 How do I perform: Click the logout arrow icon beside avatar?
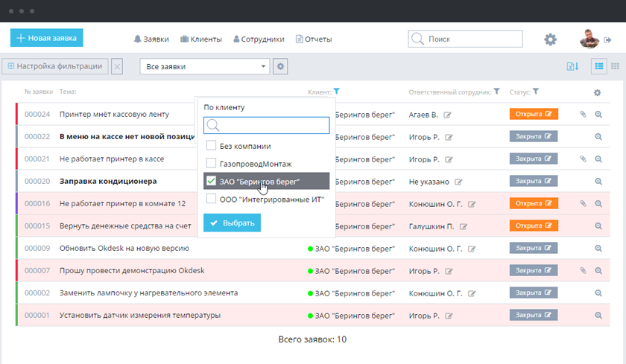(608, 39)
